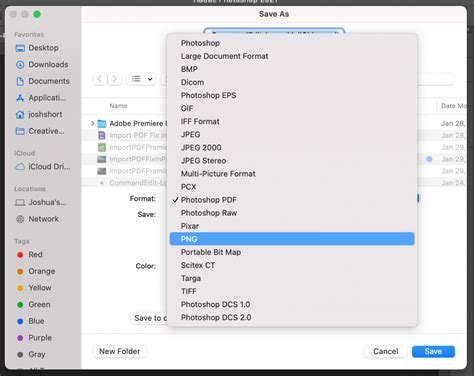Sort by the Name column header

pyautogui.click(x=118, y=106)
